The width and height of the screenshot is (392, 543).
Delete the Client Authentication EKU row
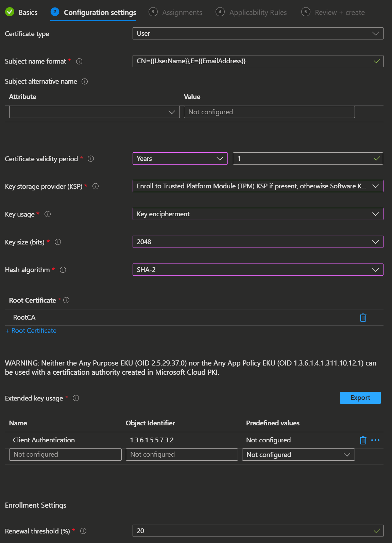point(363,440)
